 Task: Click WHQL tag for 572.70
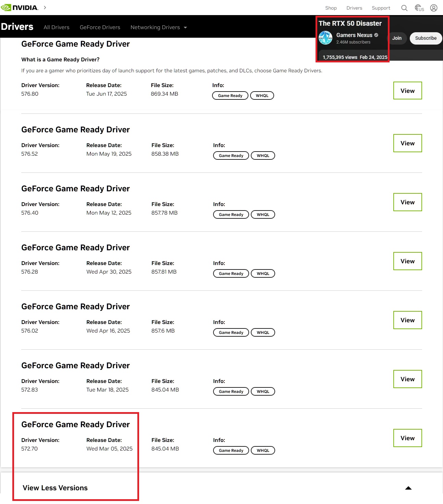[263, 451]
